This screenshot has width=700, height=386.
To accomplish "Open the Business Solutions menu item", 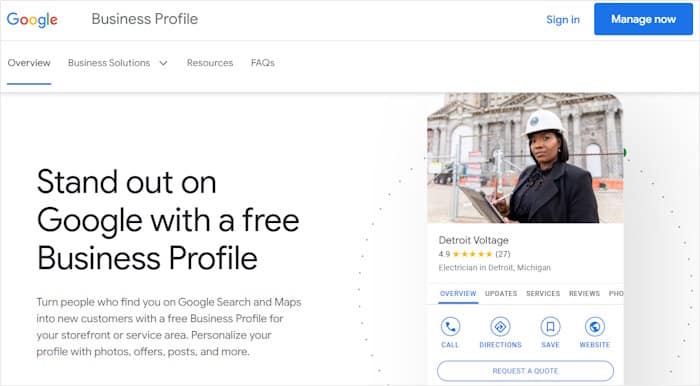I will (109, 63).
